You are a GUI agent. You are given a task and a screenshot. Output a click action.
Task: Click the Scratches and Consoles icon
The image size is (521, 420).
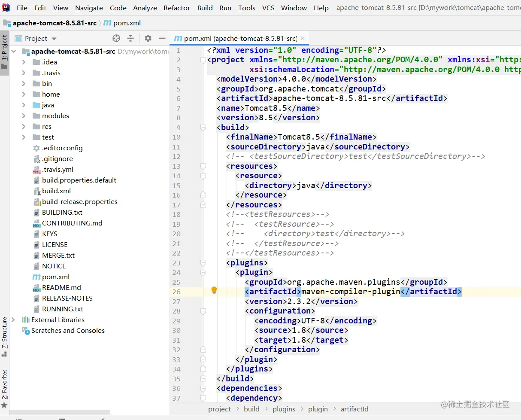tap(26, 330)
